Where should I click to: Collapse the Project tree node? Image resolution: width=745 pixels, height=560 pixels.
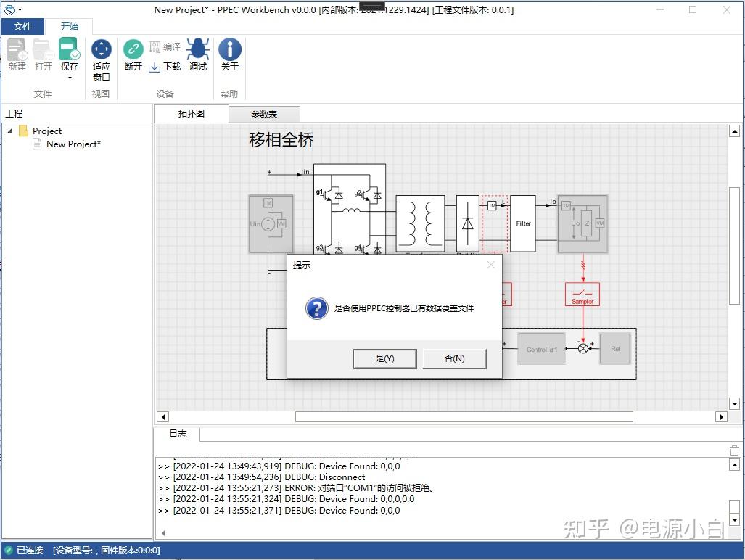[10, 131]
